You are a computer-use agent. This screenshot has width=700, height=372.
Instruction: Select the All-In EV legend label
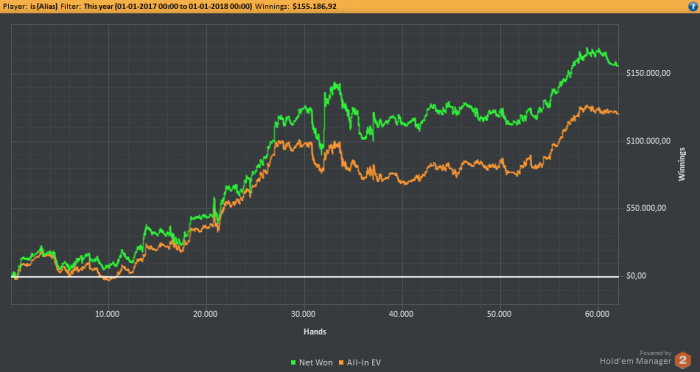pos(364,363)
